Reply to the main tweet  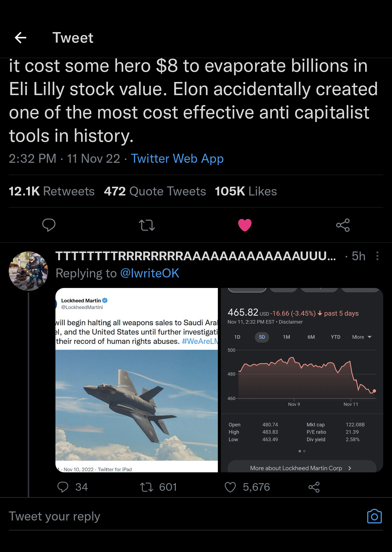click(49, 225)
